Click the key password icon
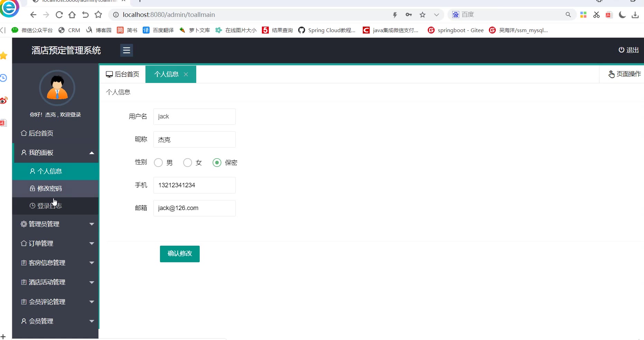The image size is (644, 340). 409,15
